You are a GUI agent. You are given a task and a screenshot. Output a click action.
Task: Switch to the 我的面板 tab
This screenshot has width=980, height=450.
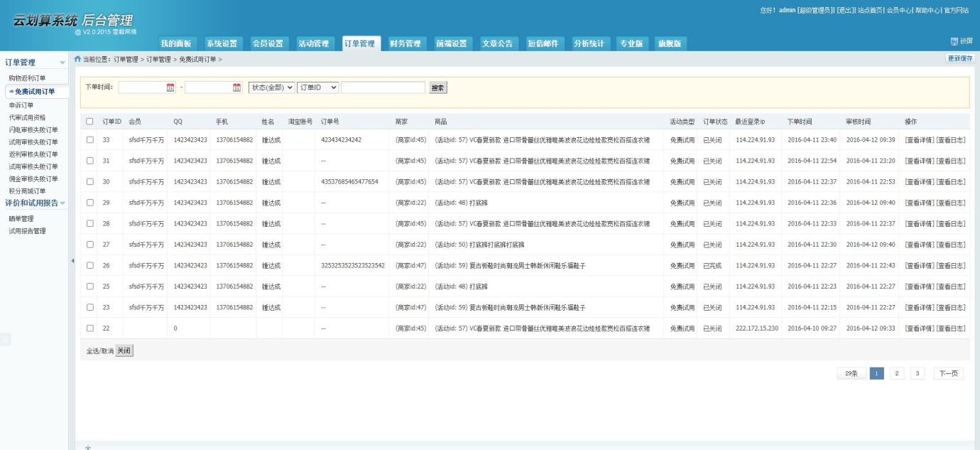[176, 43]
